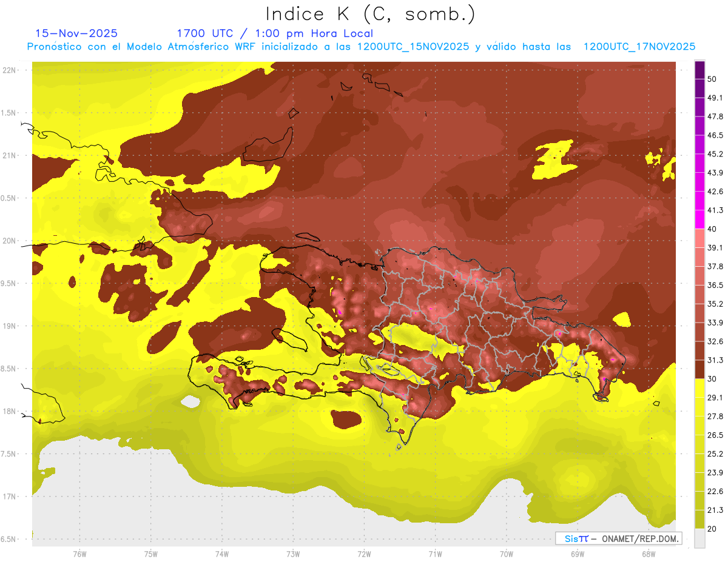This screenshot has height=562, width=728.
Task: Click the colorbar value "36.5"
Action: pos(715,285)
